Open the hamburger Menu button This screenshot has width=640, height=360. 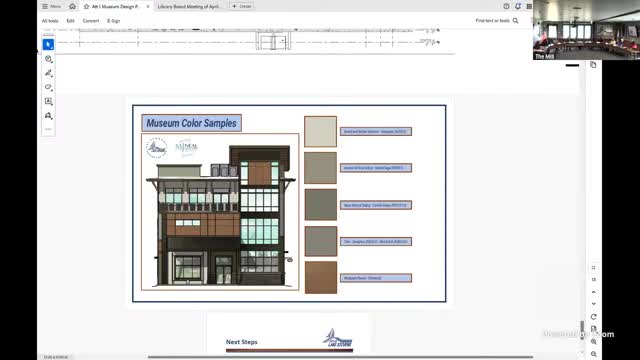click(x=51, y=6)
